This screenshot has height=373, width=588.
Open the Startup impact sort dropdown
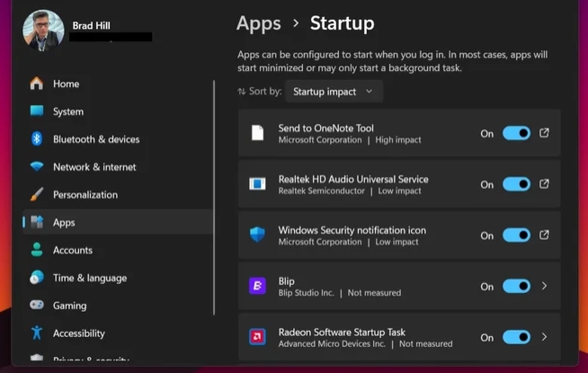point(334,92)
